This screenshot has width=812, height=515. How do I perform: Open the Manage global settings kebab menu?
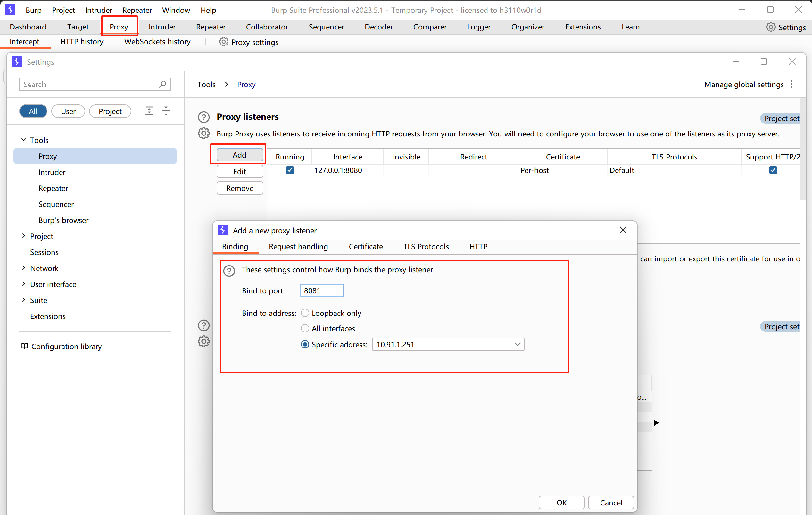[791, 84]
